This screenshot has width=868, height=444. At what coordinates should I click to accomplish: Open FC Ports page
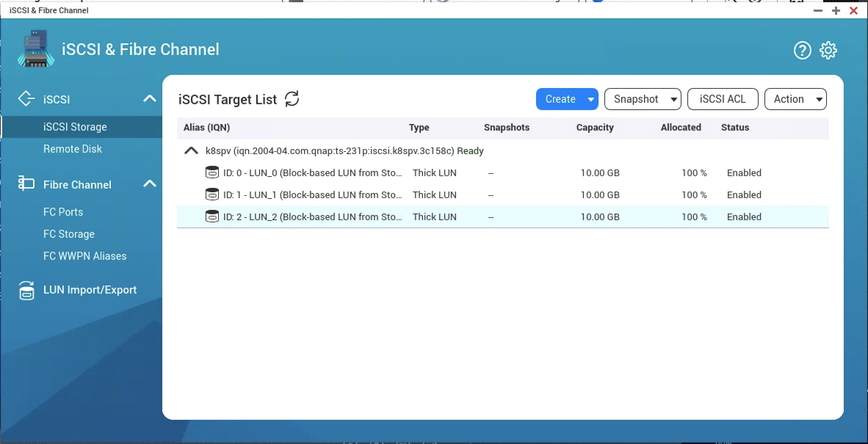point(63,212)
